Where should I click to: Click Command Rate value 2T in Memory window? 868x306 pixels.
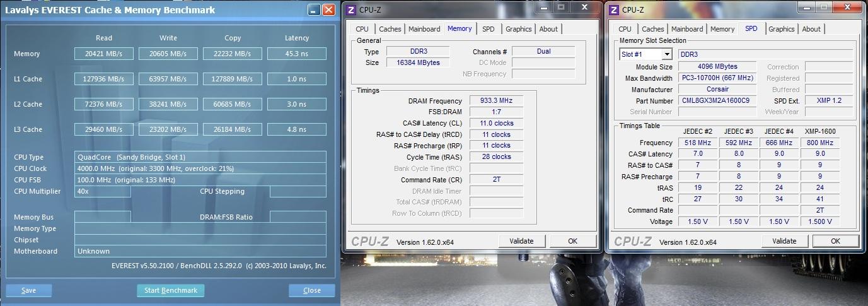point(495,179)
